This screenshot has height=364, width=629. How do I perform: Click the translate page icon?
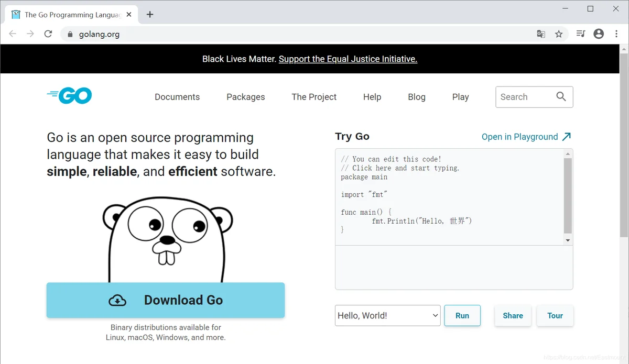coord(541,34)
